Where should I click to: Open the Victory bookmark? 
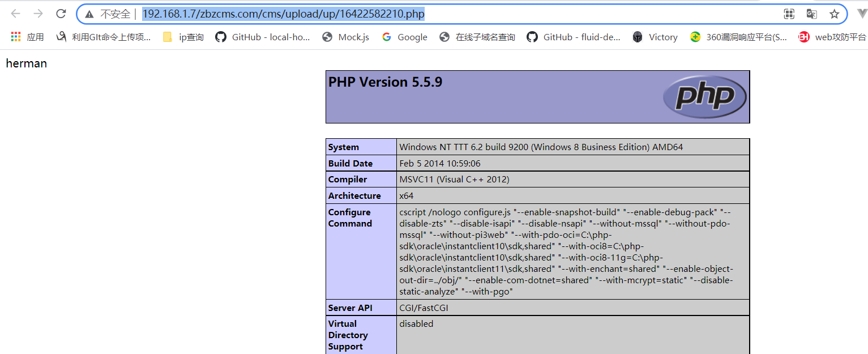tap(655, 37)
